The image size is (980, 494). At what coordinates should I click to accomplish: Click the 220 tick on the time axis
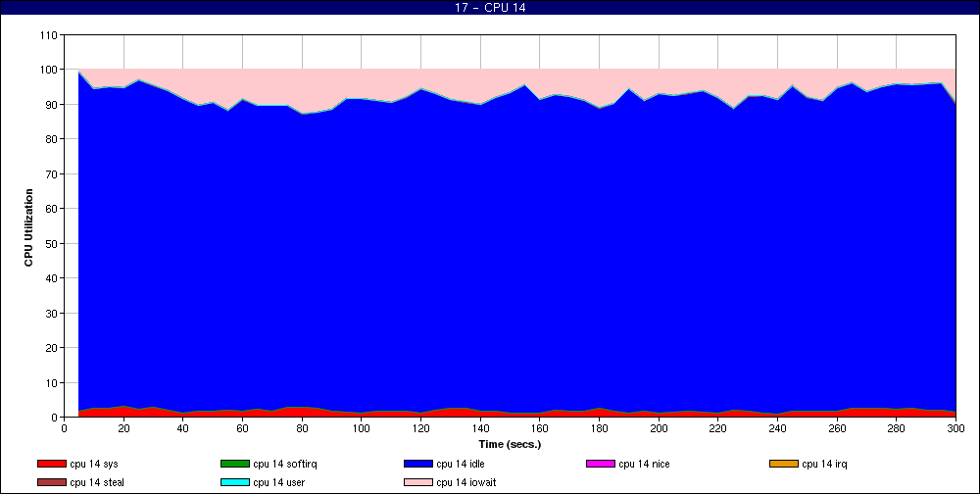coord(718,428)
